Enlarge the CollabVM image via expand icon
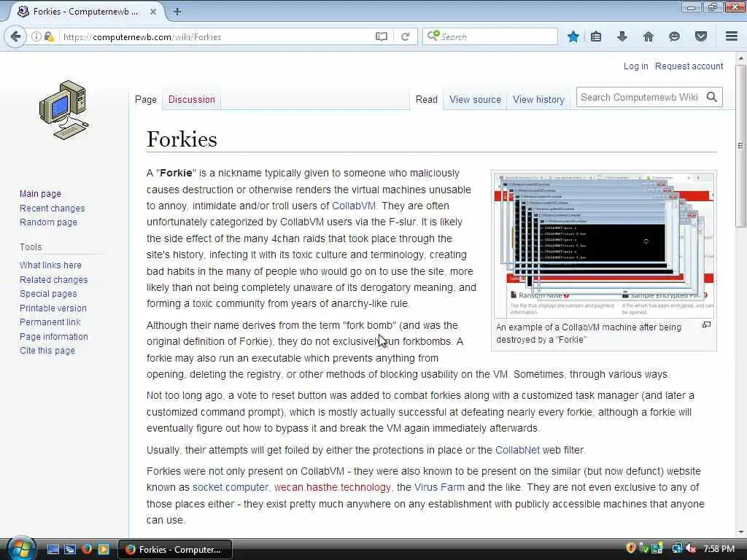Image resolution: width=747 pixels, height=560 pixels. click(706, 324)
